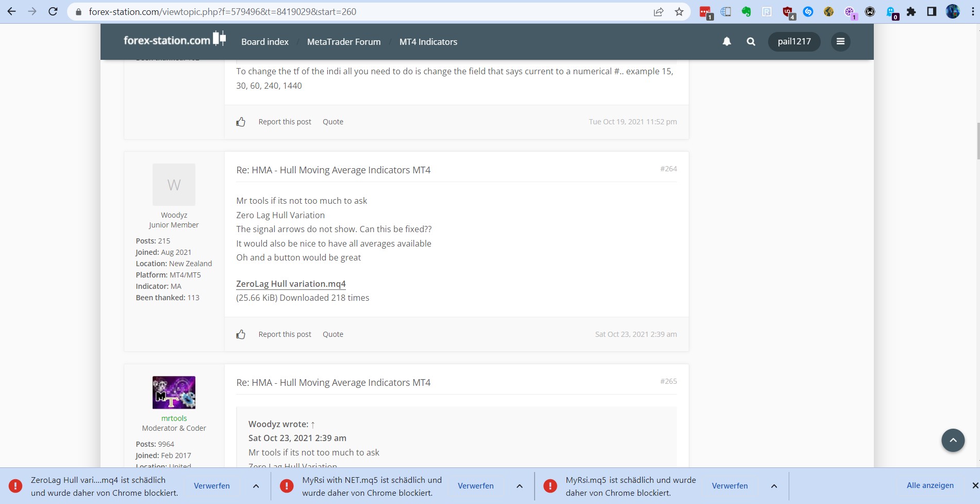
Task: Open forum notifications bell
Action: click(727, 41)
